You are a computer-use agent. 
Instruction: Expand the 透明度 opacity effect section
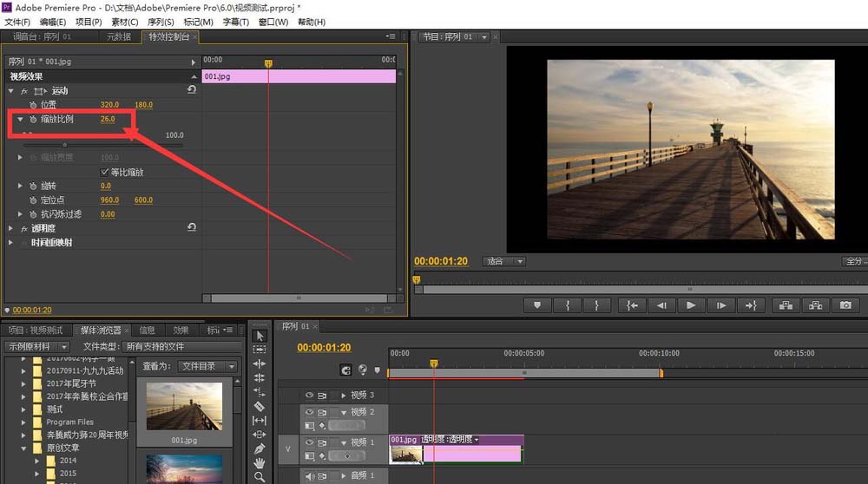point(11,228)
